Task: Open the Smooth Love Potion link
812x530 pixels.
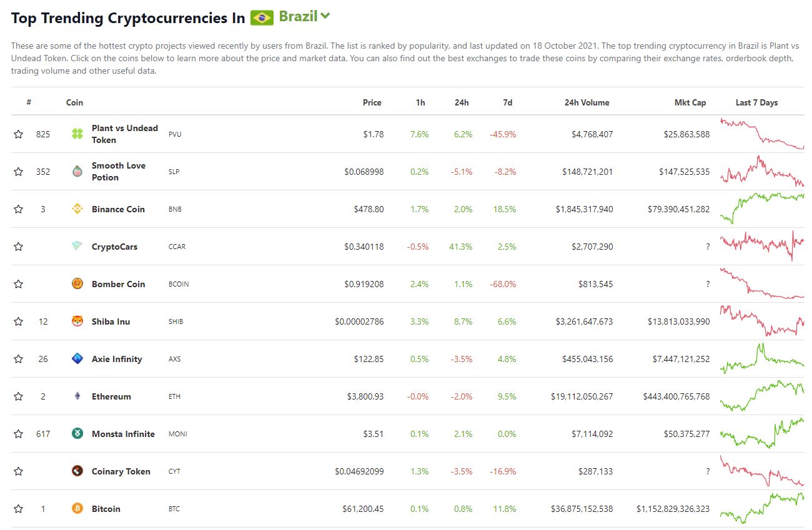Action: [119, 171]
